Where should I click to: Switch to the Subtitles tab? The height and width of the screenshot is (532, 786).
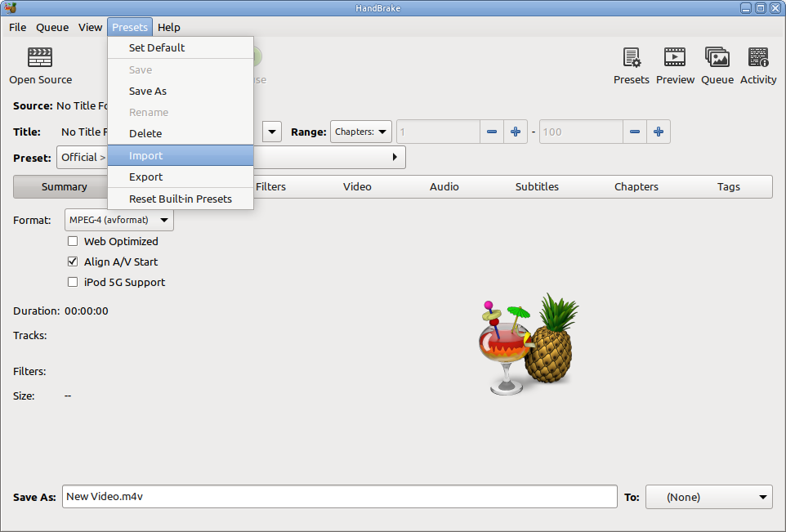coord(537,187)
